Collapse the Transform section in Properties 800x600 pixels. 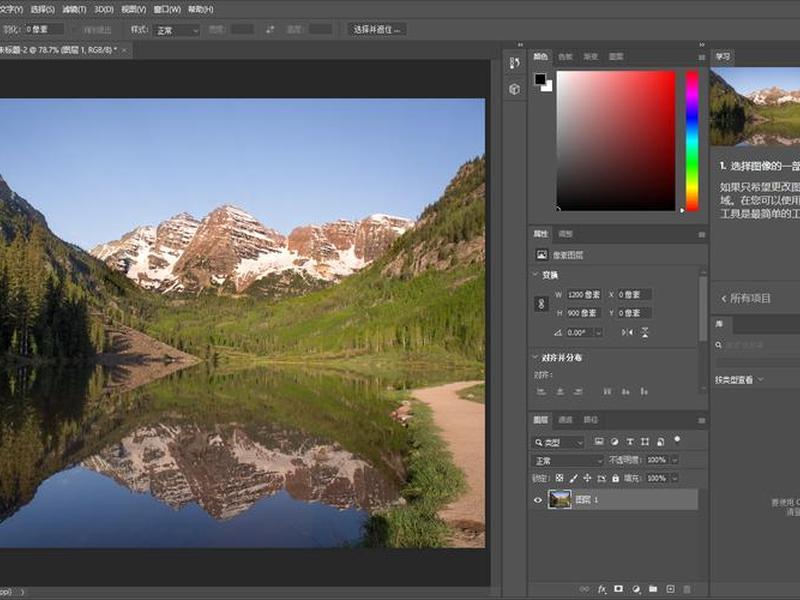click(x=535, y=274)
